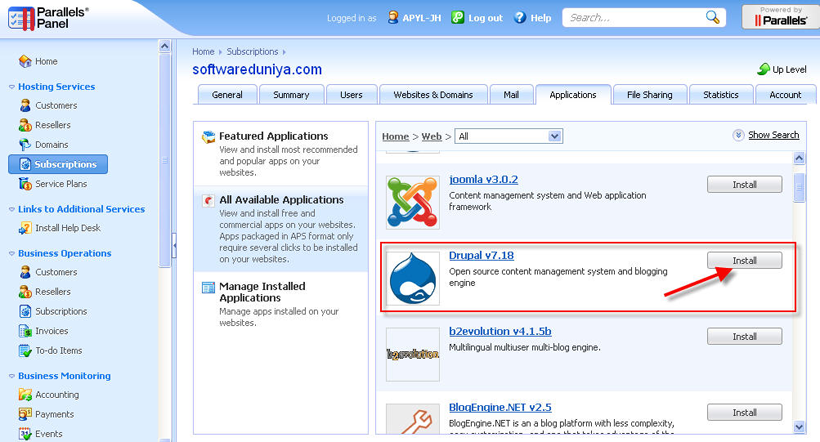Click the Joomla logo thumbnail
This screenshot has height=442, width=820.
coord(413,202)
